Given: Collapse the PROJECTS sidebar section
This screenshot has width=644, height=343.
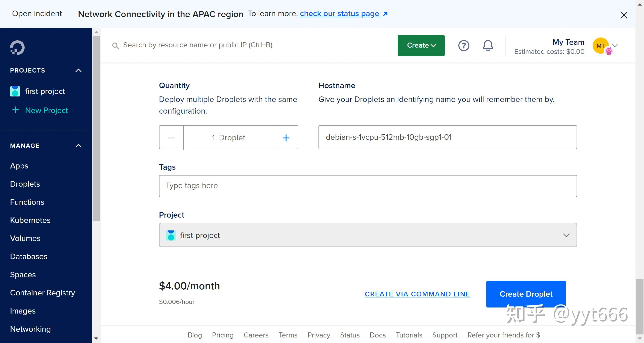Looking at the screenshot, I should 78,71.
